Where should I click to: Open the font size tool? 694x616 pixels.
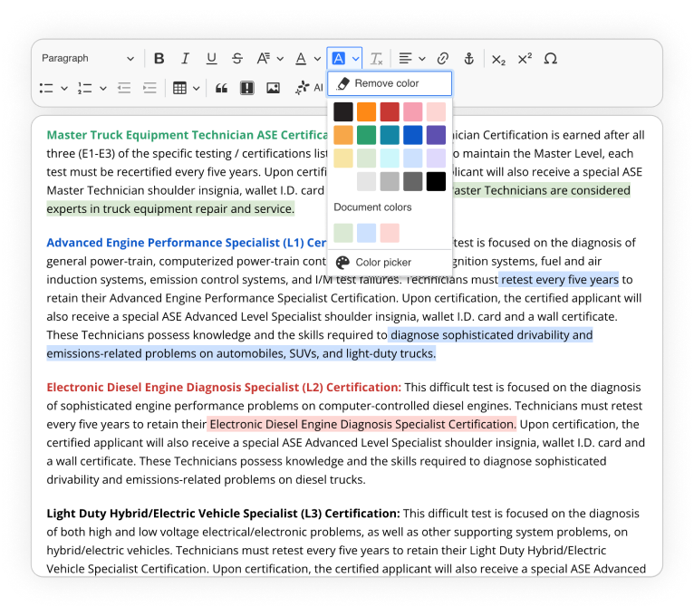[264, 58]
